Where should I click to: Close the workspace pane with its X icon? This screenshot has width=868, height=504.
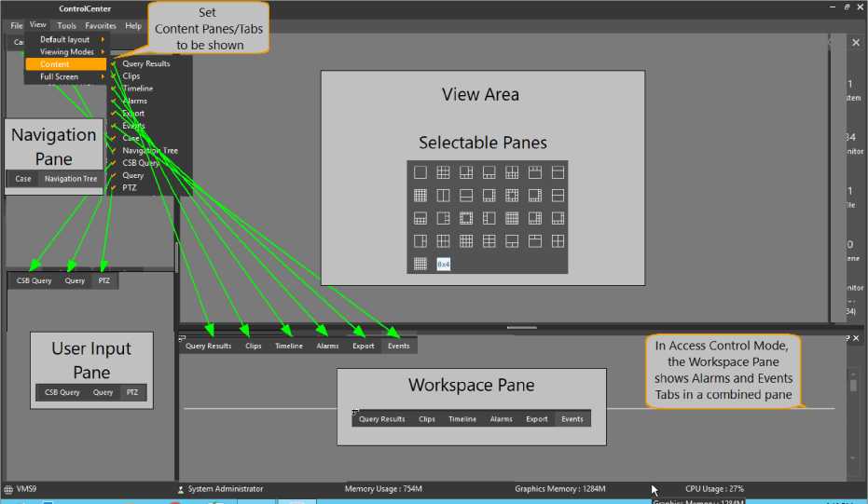click(x=856, y=337)
